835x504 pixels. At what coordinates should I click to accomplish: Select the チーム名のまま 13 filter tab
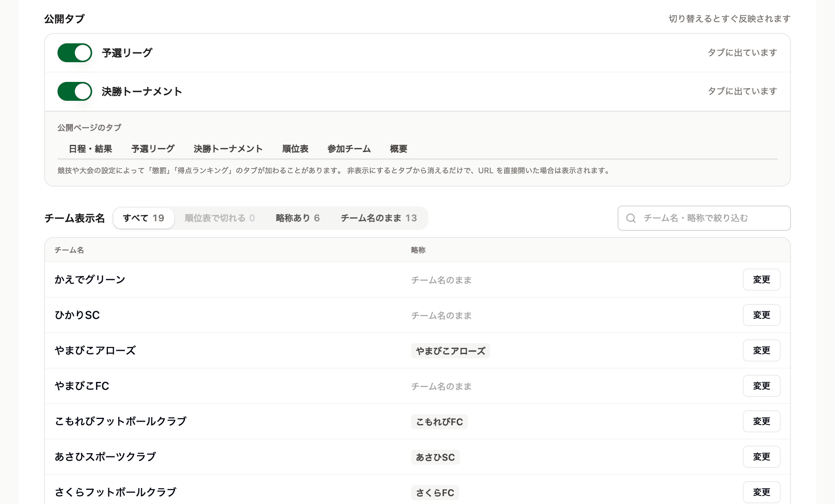[x=379, y=218]
